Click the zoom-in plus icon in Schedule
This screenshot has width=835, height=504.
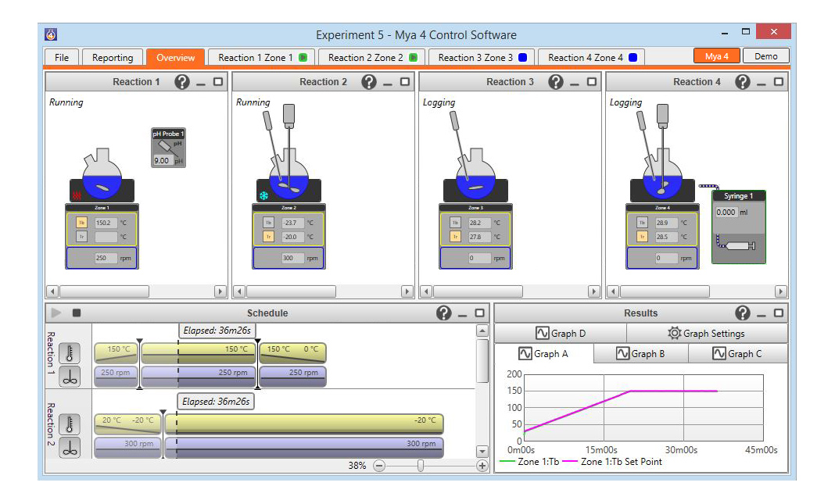tap(482, 466)
